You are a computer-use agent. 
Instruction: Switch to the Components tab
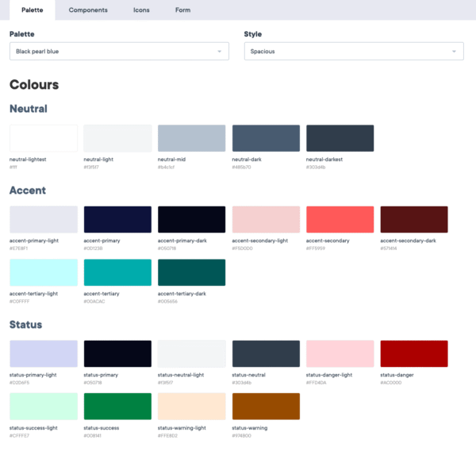tap(88, 10)
